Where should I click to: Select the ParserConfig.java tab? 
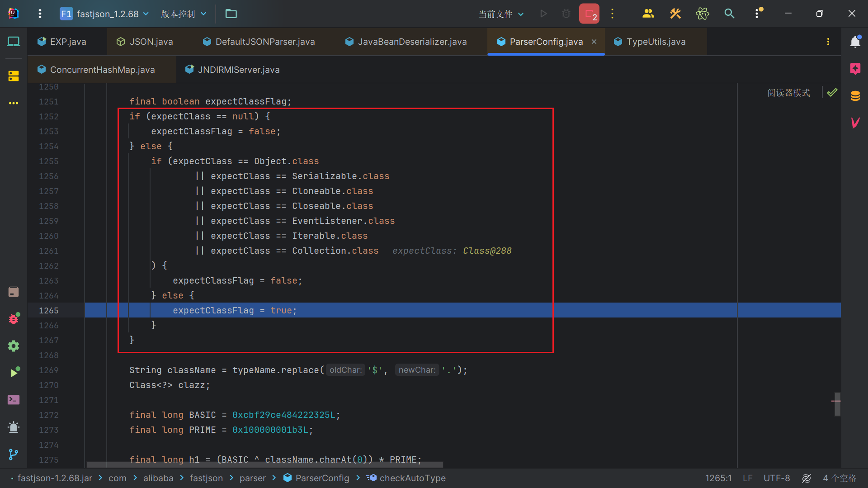[x=546, y=42]
